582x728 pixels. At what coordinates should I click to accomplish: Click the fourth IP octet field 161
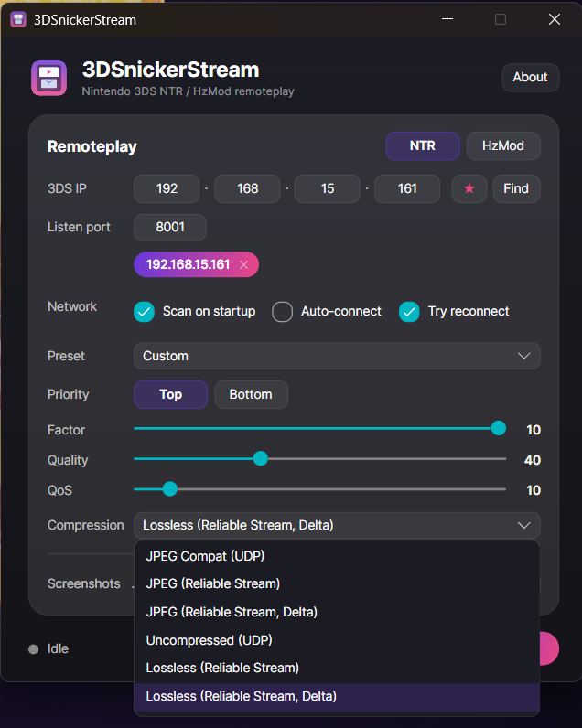coord(407,188)
